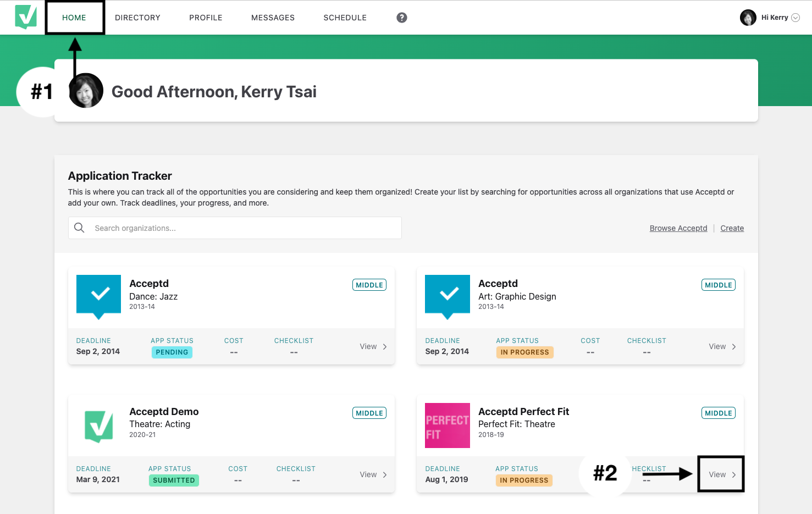Click the 'Acceptd Perfect Fit' organization name
The image size is (812, 514).
point(523,411)
